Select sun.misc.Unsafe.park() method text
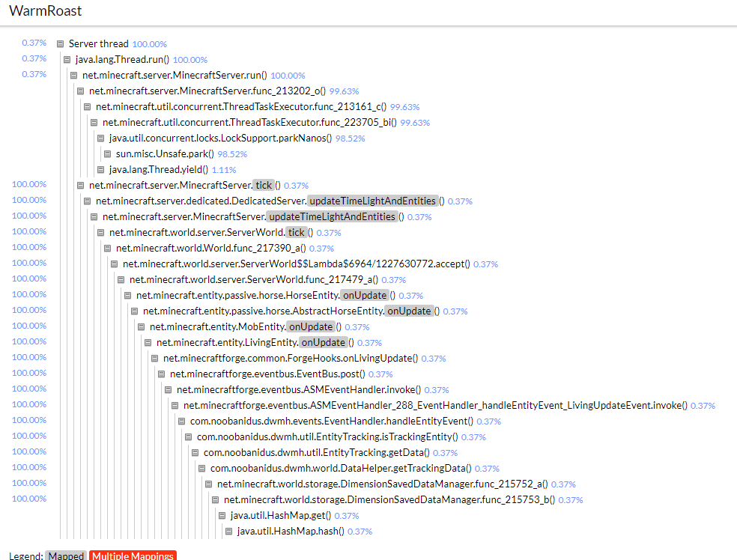Screen dimensions: 737x560 pyautogui.click(x=165, y=154)
